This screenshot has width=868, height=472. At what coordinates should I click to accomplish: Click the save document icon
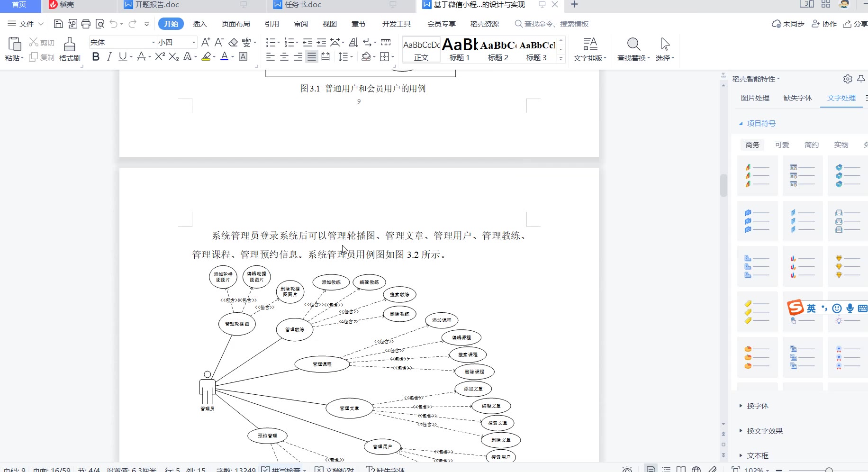[x=58, y=24]
